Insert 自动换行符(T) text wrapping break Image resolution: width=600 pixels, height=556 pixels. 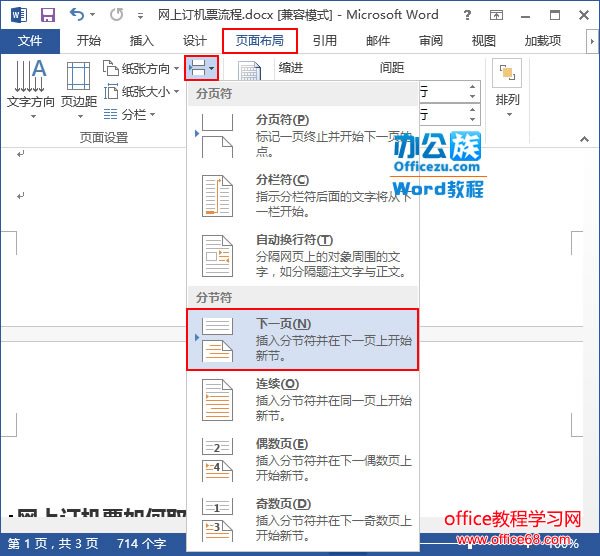[303, 256]
